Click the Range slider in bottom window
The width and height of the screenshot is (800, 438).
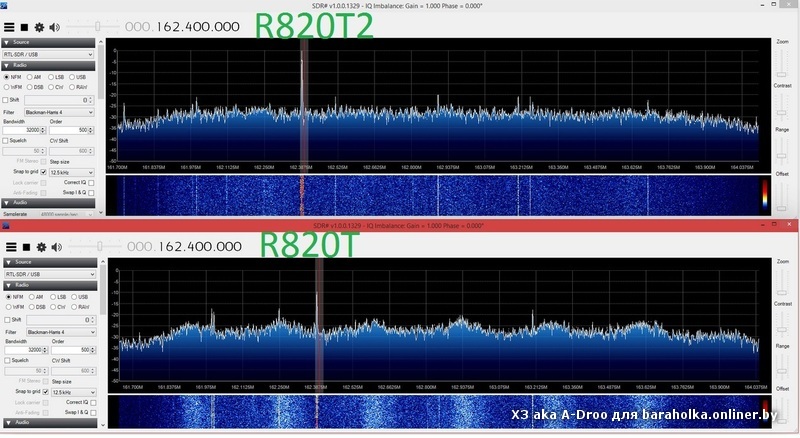pyautogui.click(x=782, y=367)
